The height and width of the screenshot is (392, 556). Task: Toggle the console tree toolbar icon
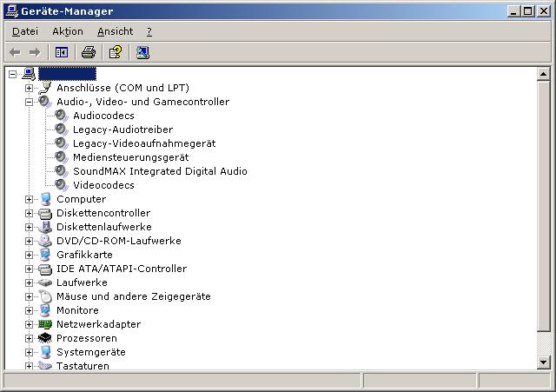[62, 52]
